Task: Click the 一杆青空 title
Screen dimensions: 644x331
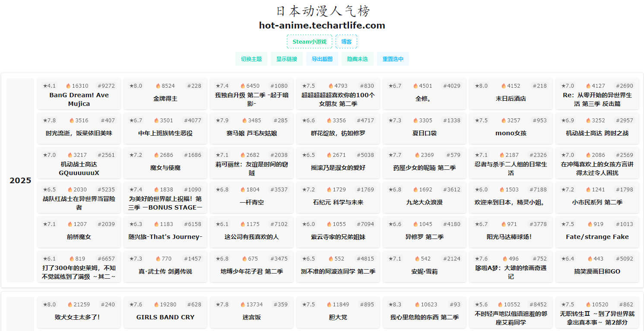Action: (252, 202)
